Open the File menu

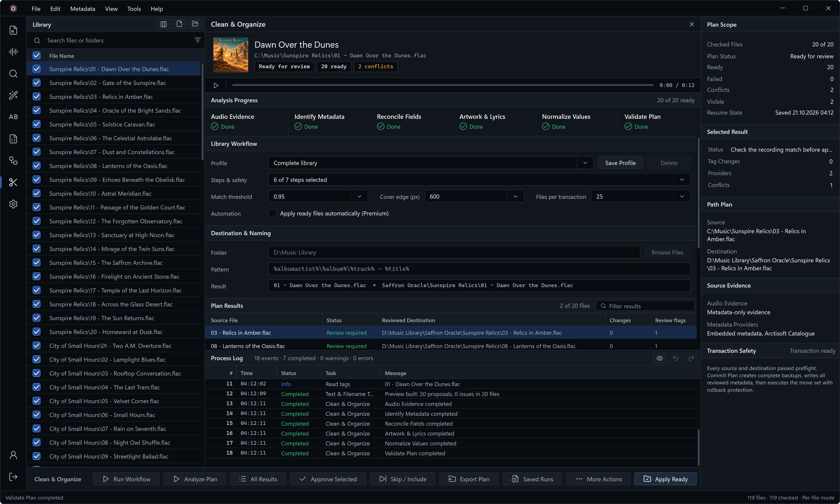(x=36, y=8)
